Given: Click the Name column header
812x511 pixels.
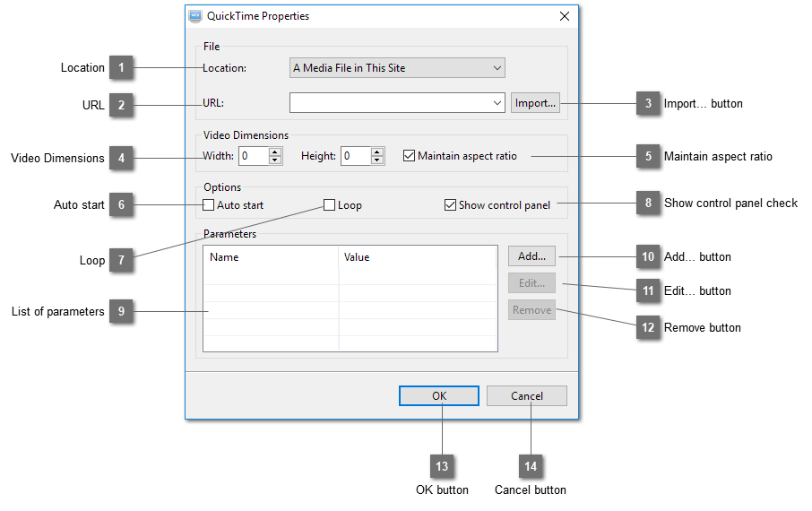Looking at the screenshot, I should [x=272, y=257].
